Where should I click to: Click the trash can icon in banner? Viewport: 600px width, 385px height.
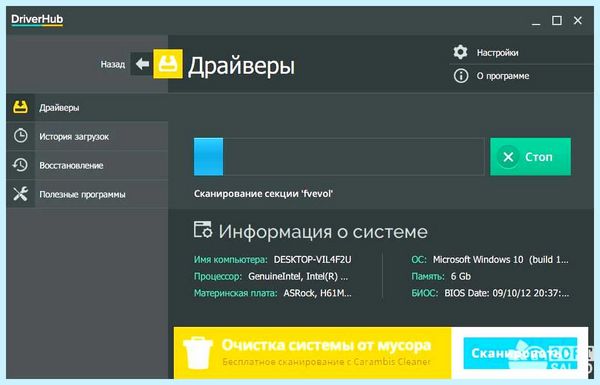[197, 353]
